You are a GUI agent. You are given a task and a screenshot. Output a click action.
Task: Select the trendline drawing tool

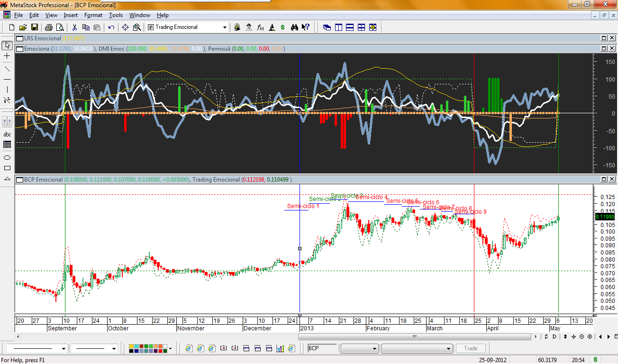pyautogui.click(x=7, y=68)
